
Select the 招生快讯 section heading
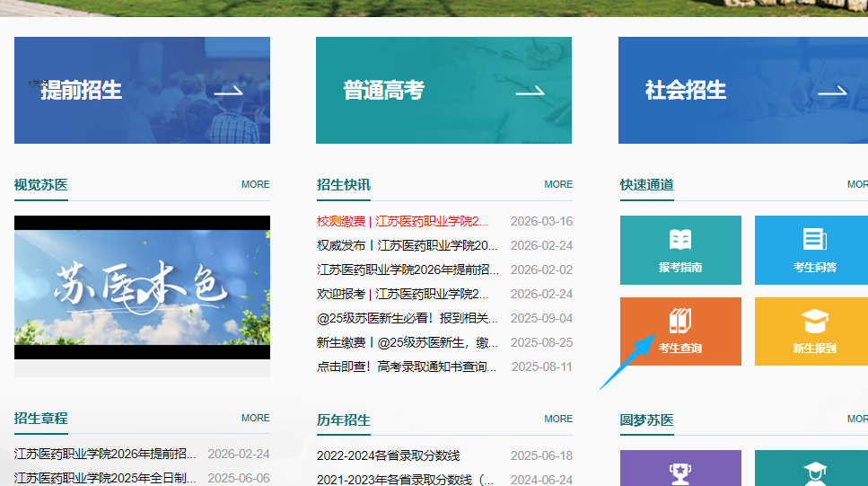[x=343, y=184]
